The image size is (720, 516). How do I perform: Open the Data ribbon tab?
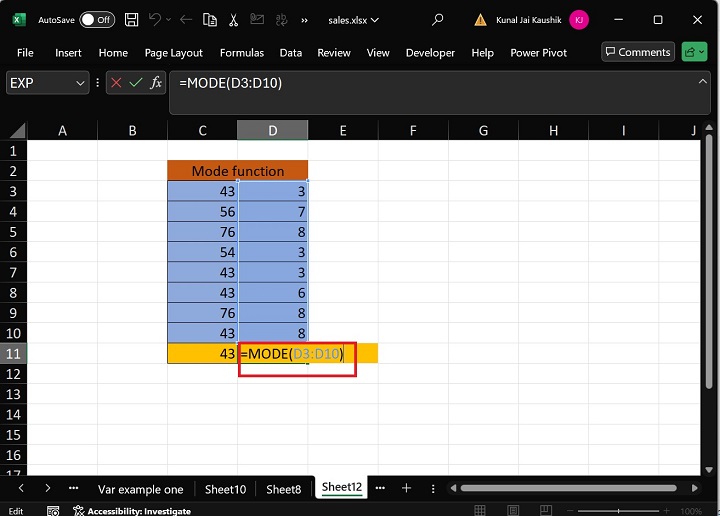[x=291, y=53]
